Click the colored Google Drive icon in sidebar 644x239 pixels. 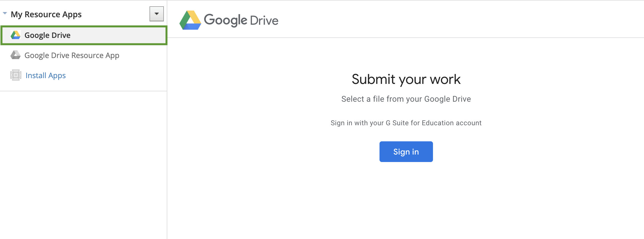[16, 35]
